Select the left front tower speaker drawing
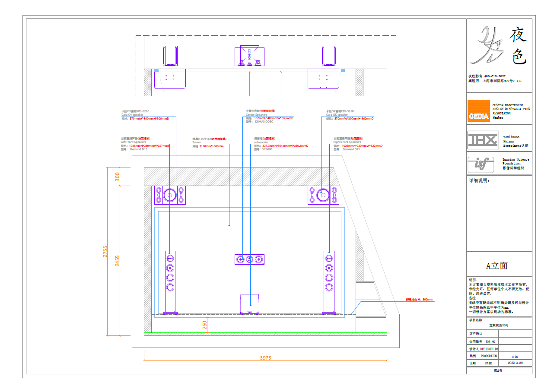Image resolution: width=557 pixels, height=392 pixels. (170, 282)
